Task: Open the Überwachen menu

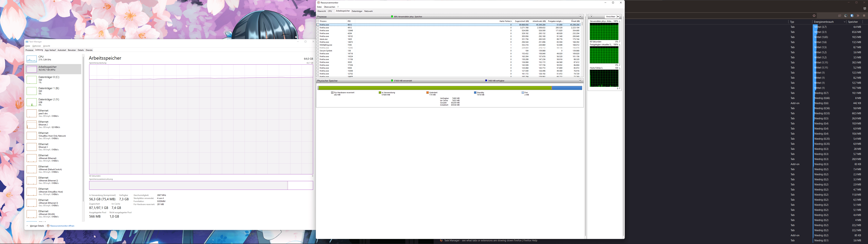Action: (329, 7)
